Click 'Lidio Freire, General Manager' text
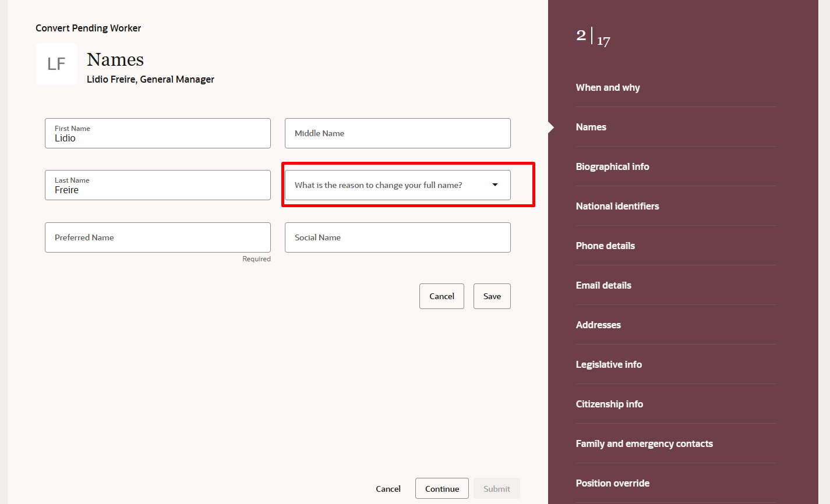The width and height of the screenshot is (830, 504). (151, 79)
